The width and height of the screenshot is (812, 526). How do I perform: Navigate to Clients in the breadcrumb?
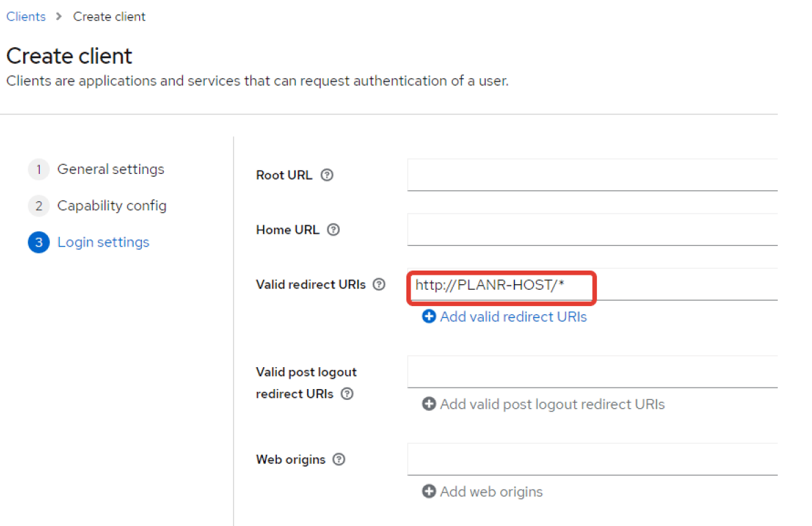pyautogui.click(x=26, y=16)
